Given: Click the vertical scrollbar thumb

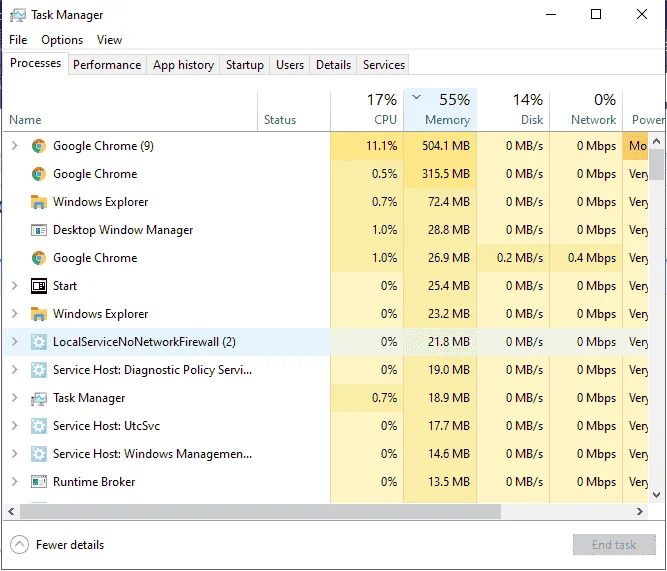Looking at the screenshot, I should (656, 165).
